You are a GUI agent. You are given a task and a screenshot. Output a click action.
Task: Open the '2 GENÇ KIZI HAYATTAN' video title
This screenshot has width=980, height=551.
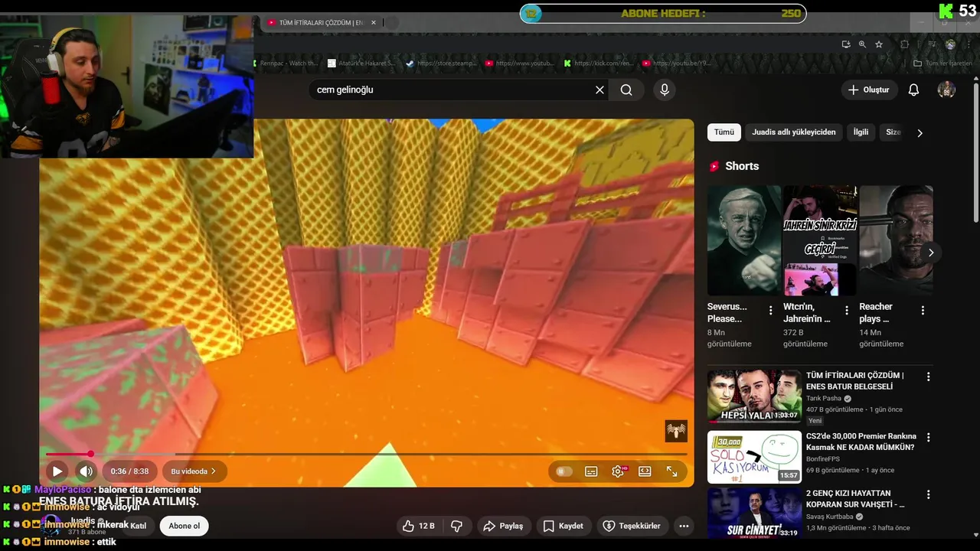pos(855,499)
